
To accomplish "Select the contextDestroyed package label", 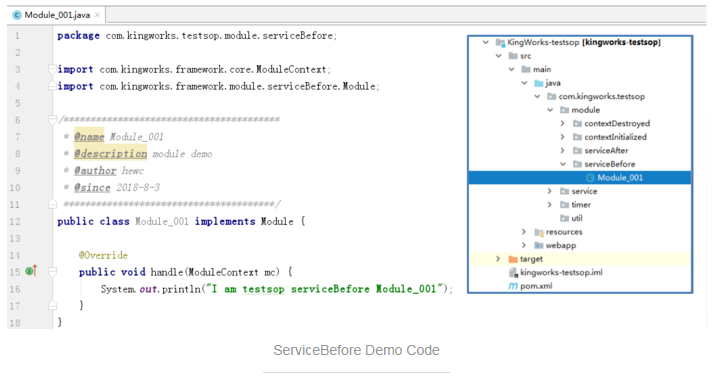I will click(617, 123).
